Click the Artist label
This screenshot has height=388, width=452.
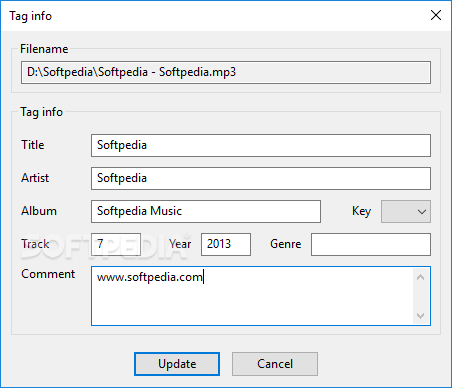point(35,178)
